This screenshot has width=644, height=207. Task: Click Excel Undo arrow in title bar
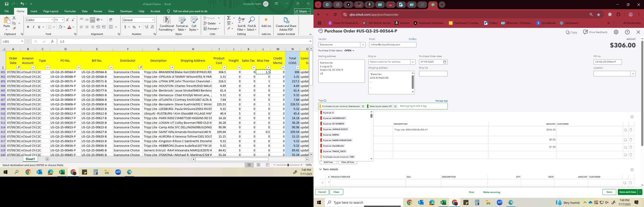coord(22,4)
